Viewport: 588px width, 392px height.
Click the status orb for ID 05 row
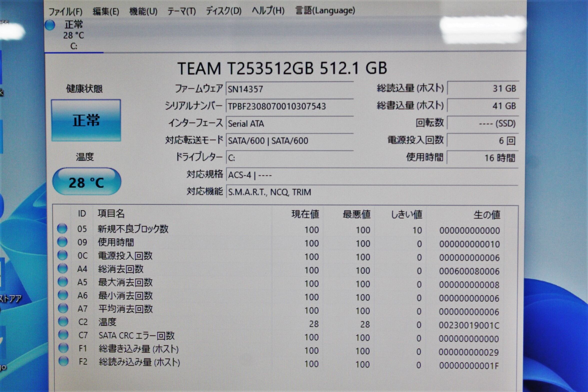click(x=62, y=228)
